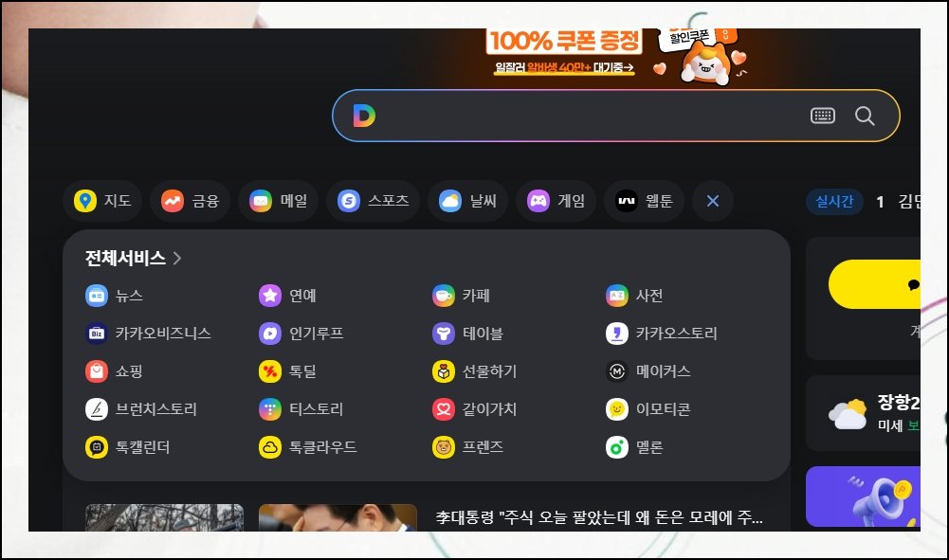Open 티스토리 service
Image resolution: width=949 pixels, height=560 pixels.
click(x=301, y=409)
